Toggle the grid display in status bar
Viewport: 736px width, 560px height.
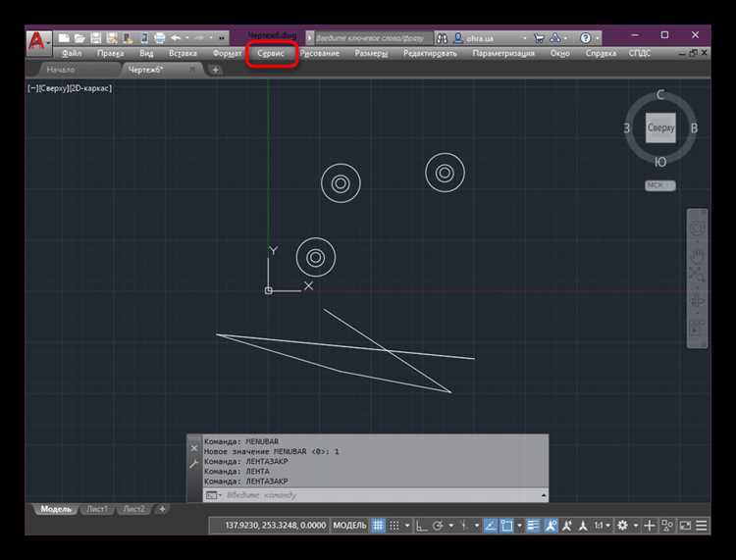coord(378,526)
